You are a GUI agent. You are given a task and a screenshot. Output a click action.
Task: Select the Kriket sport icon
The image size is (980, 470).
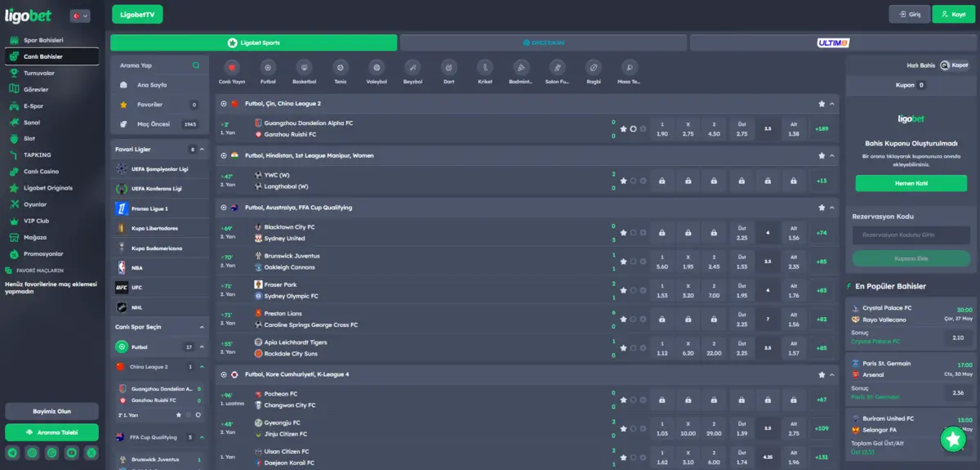tap(485, 68)
